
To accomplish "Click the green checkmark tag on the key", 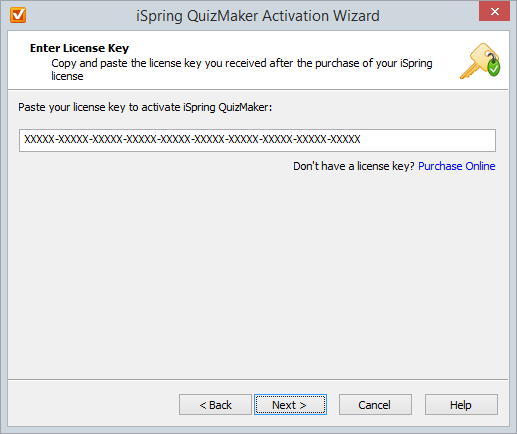I will click(x=494, y=68).
